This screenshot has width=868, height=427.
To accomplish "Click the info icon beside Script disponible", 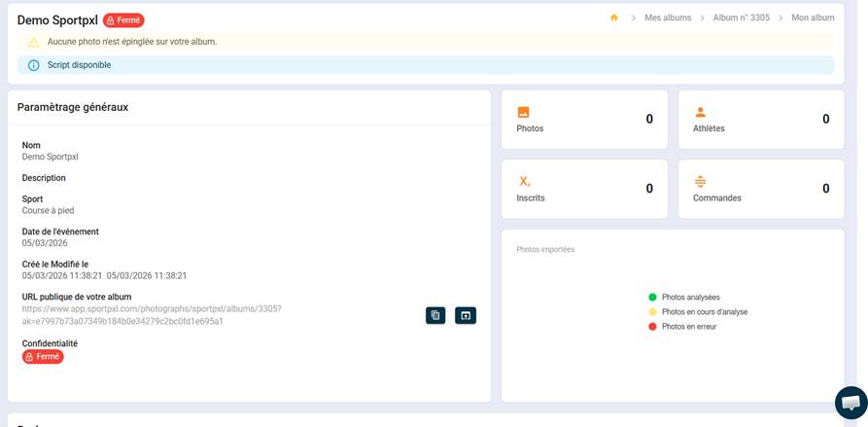I will [34, 65].
